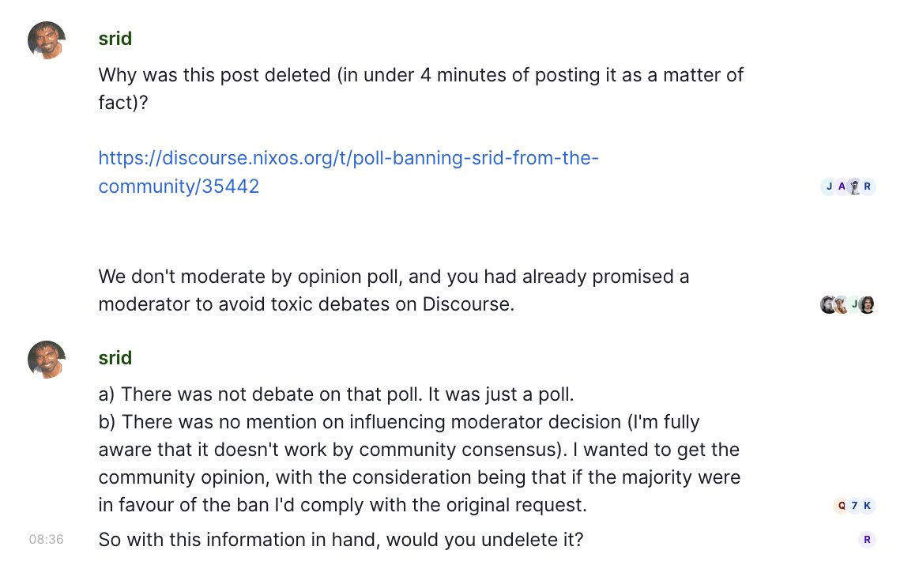Click the "A" read receipt beside the discourse link
904x588 pixels.
pyautogui.click(x=842, y=187)
